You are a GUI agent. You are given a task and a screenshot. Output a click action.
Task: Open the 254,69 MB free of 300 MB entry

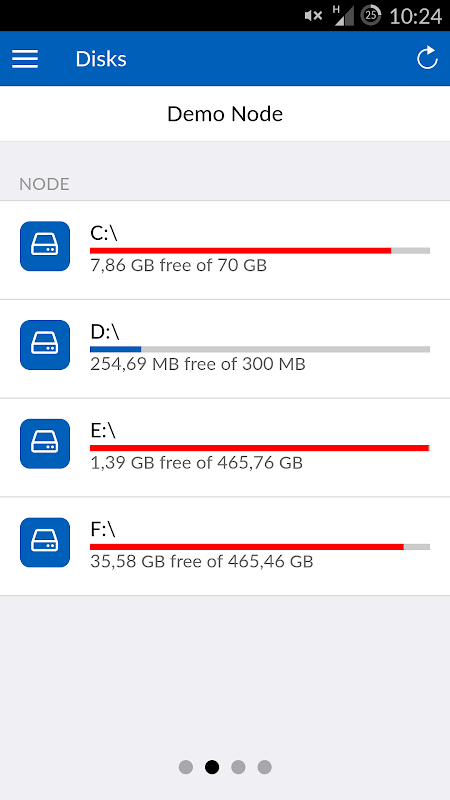pos(198,364)
